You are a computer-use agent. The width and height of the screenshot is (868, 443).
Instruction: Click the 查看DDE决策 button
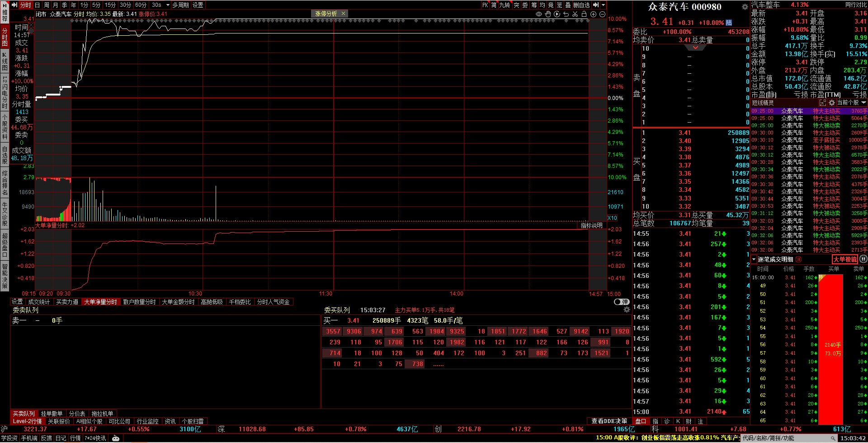pos(609,421)
